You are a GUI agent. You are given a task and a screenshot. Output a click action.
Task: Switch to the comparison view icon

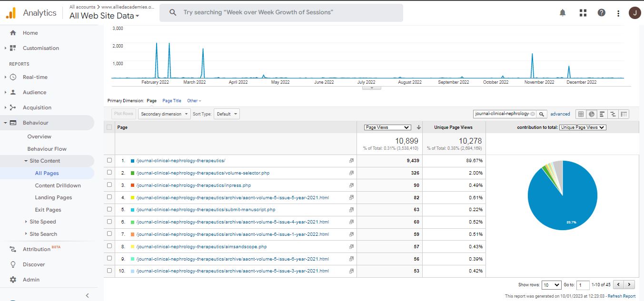pyautogui.click(x=613, y=114)
